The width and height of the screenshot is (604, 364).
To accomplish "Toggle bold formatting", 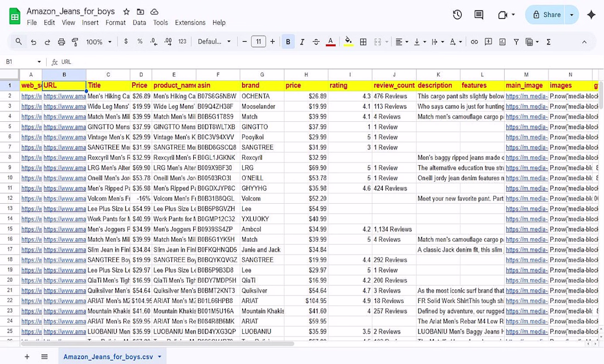I will pyautogui.click(x=288, y=42).
